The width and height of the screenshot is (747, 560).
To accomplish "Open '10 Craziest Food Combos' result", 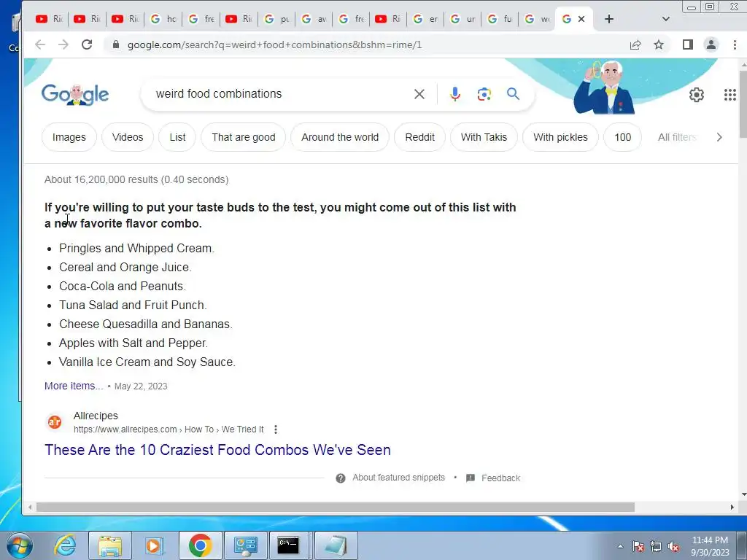I will (217, 450).
